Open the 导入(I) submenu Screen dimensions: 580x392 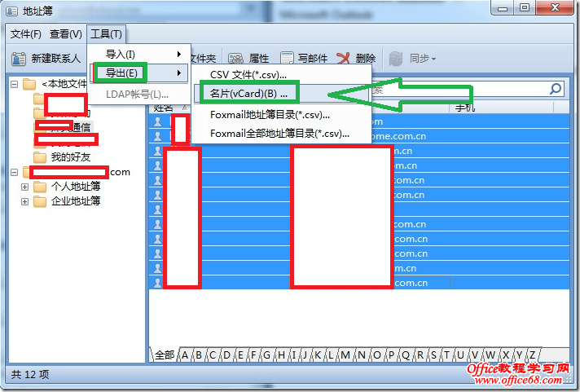[x=138, y=54]
